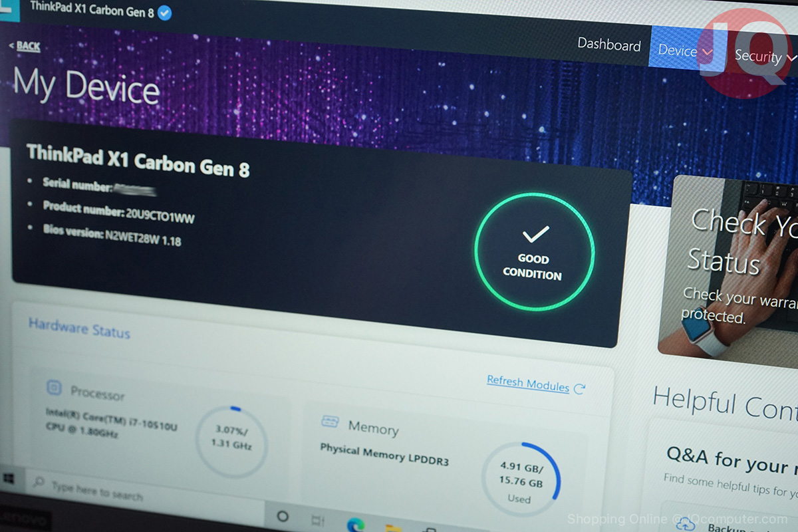Click the ThinkPad X1 Carbon Gen 8 card heading
798x532 pixels.
coord(138,160)
